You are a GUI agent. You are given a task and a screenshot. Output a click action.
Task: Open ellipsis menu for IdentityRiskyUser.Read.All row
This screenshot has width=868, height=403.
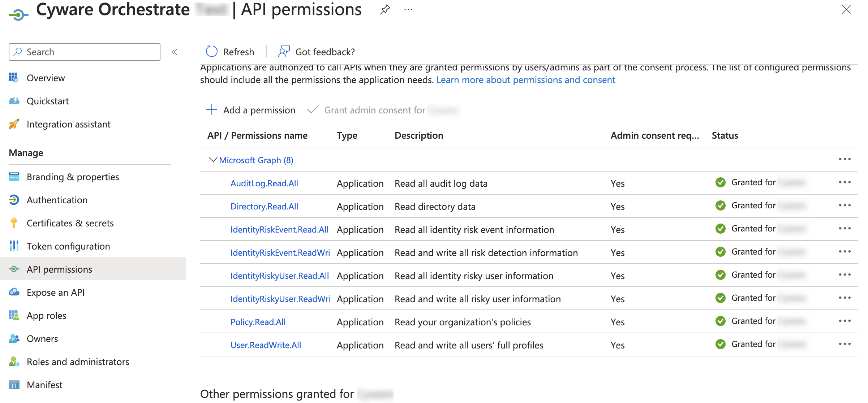pyautogui.click(x=845, y=275)
